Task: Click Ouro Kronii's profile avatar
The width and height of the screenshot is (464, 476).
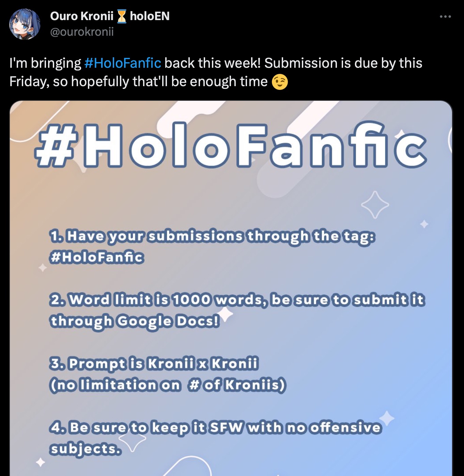Action: pos(25,24)
